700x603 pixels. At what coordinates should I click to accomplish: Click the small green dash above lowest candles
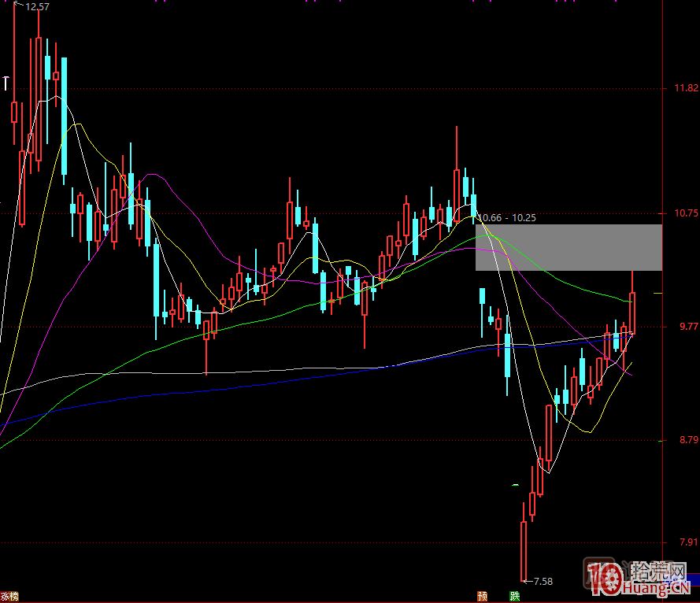pyautogui.click(x=515, y=485)
